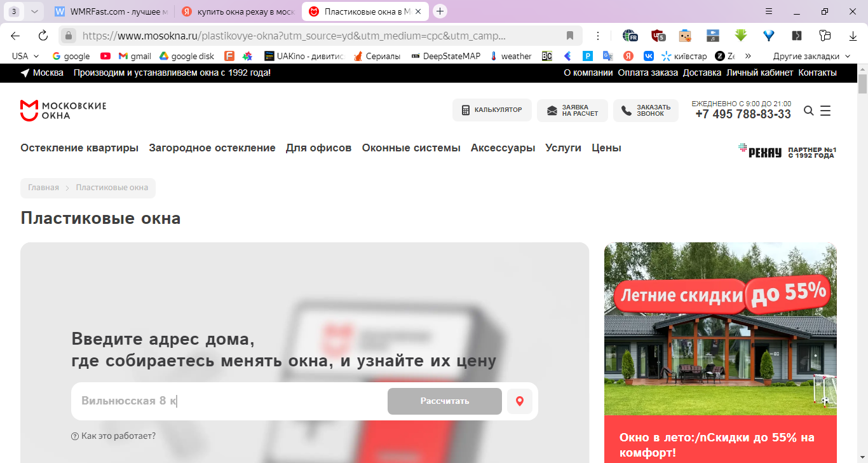The image size is (868, 463).
Task: Show hidden bookmarks with the double chevron
Action: [x=748, y=56]
